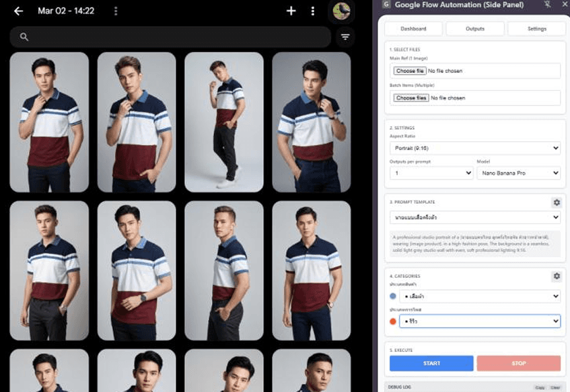Click the STOP button
The image size is (570, 392).
click(x=519, y=363)
